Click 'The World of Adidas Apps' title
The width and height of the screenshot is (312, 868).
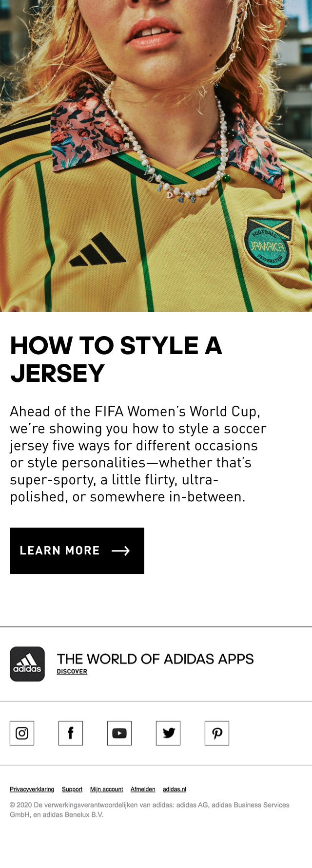coord(155,659)
